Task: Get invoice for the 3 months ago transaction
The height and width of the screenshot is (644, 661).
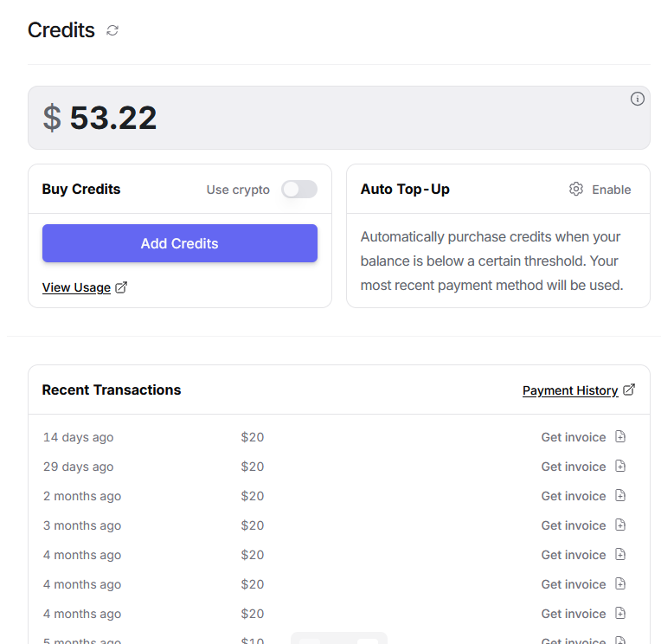Action: point(574,526)
